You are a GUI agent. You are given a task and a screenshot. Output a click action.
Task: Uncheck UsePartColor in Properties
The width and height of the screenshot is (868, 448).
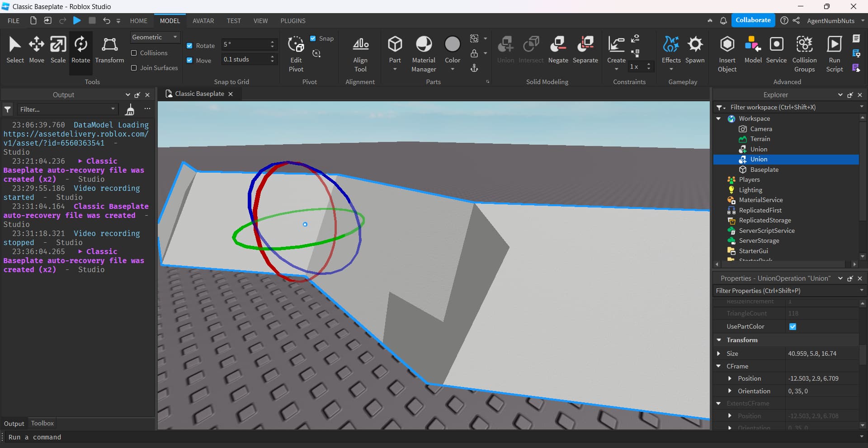coord(793,326)
